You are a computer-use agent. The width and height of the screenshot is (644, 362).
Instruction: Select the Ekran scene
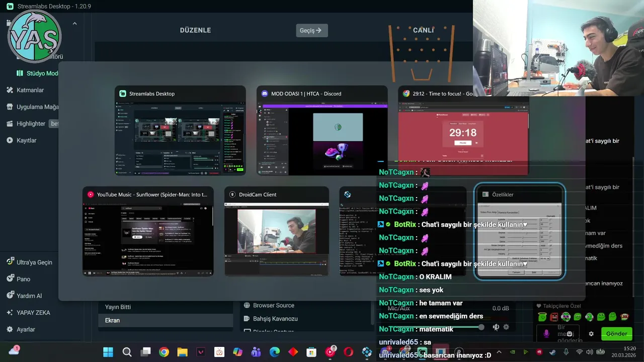(166, 320)
